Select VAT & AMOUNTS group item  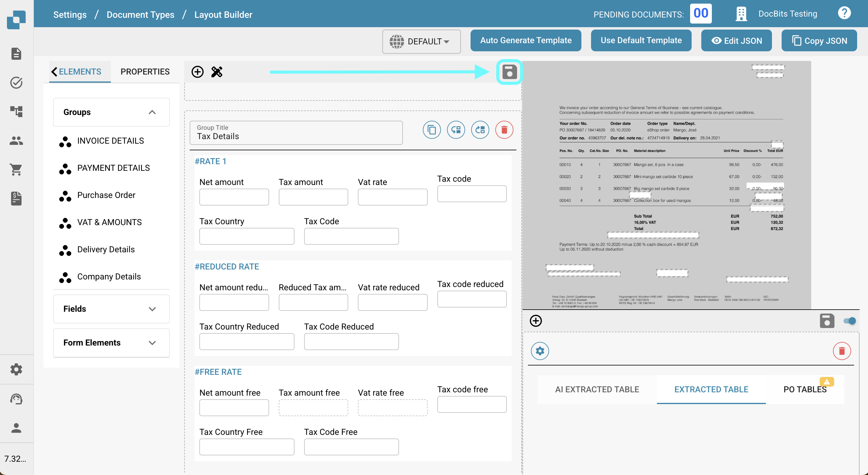pos(109,222)
